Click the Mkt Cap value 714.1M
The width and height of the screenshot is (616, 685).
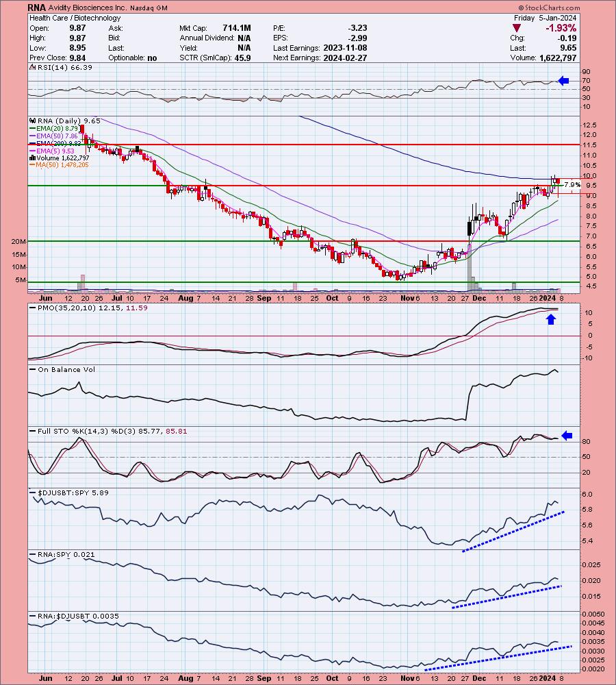tap(237, 28)
